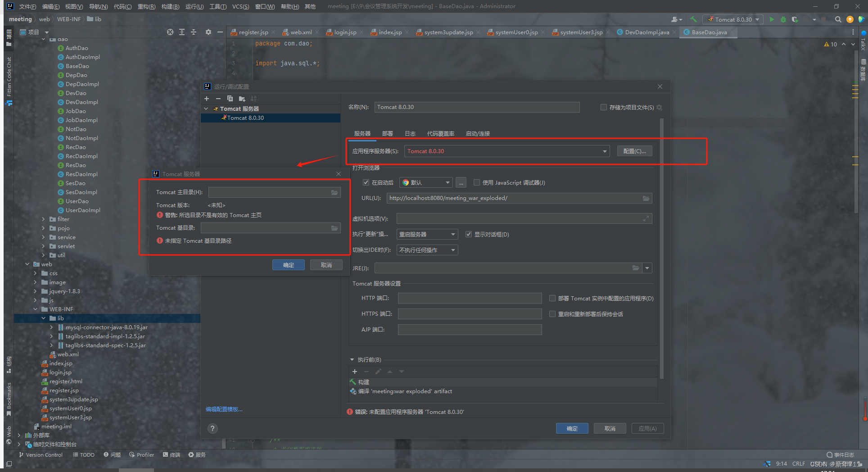Enable Preserve sessions across restarts and redeploys

tap(552, 314)
